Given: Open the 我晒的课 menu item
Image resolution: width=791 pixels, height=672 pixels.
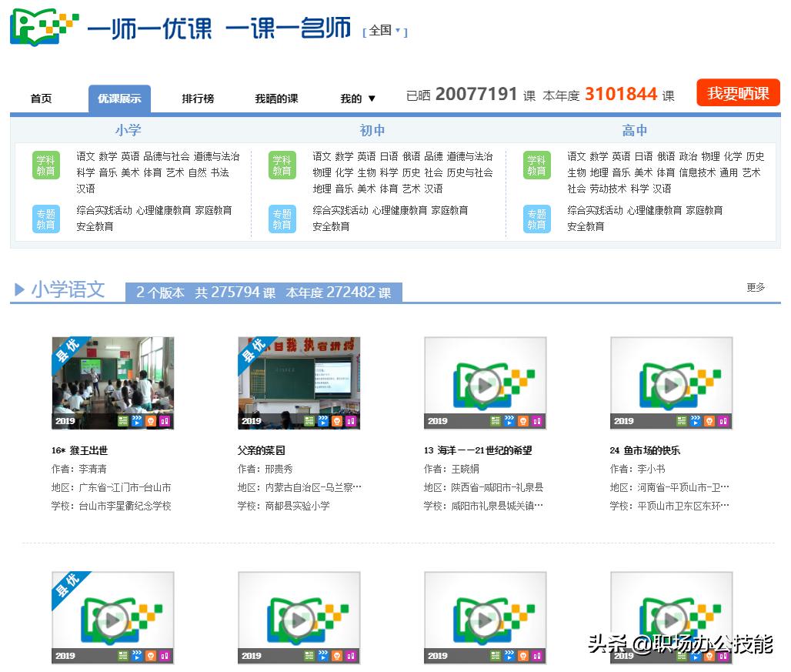Looking at the screenshot, I should (275, 98).
